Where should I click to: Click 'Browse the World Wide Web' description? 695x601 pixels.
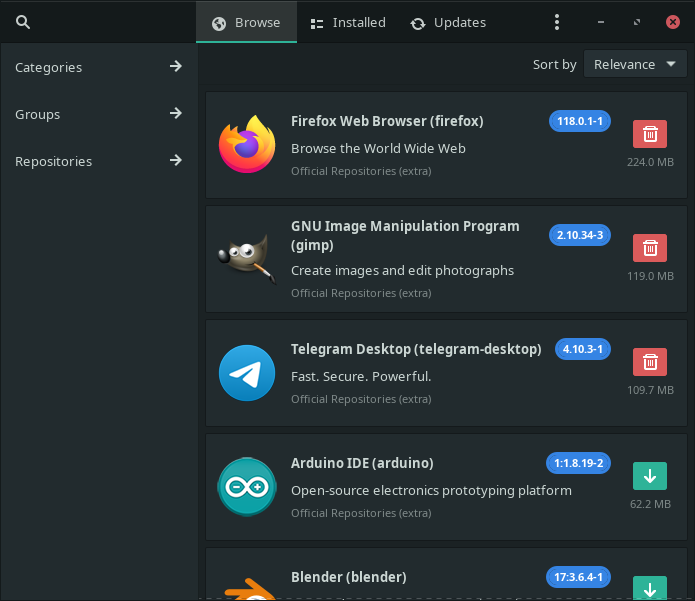(x=378, y=148)
